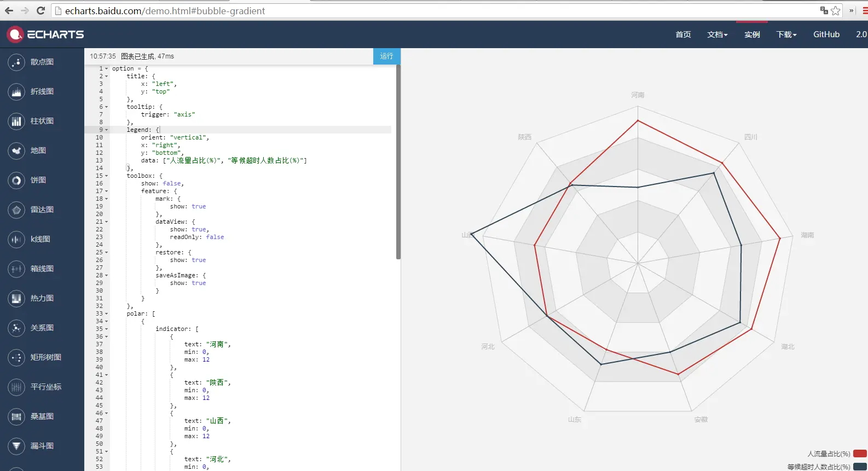Run the code with the 运行 button
Screen dimensions: 868x471
(x=387, y=56)
